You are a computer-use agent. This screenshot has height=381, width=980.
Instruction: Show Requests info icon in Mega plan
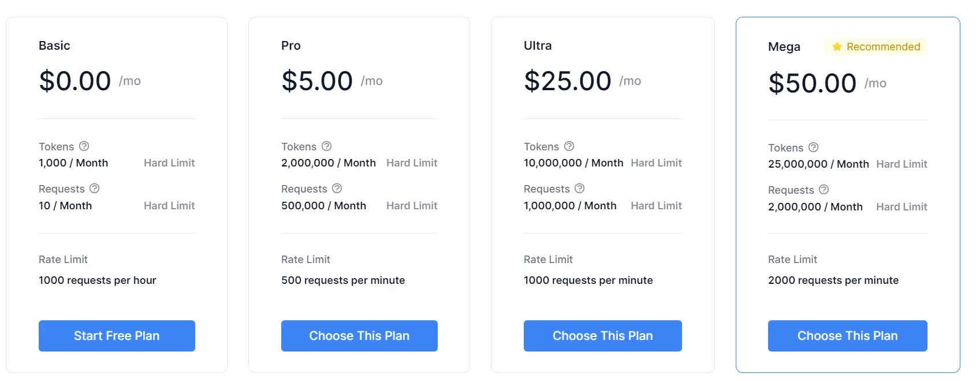click(x=824, y=190)
